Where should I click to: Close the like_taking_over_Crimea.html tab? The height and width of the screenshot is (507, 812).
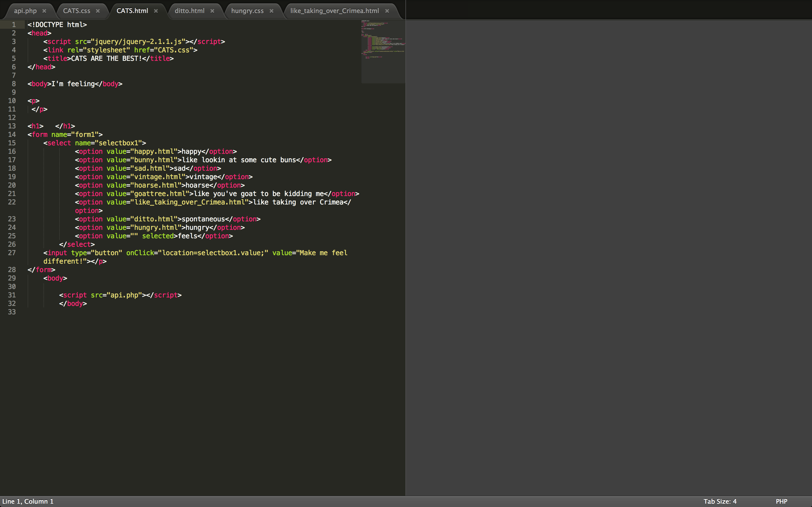tap(387, 11)
